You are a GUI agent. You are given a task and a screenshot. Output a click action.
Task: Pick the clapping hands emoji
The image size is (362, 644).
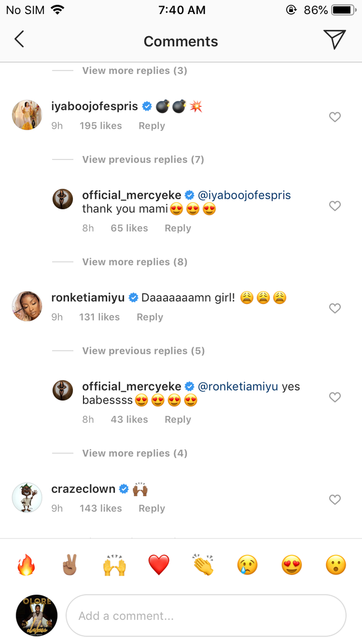tap(203, 565)
